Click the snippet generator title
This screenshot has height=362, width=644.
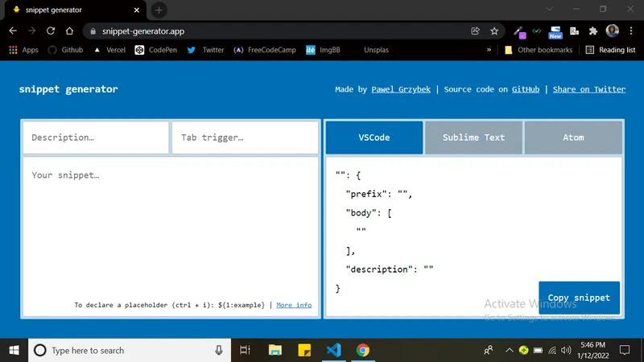68,89
